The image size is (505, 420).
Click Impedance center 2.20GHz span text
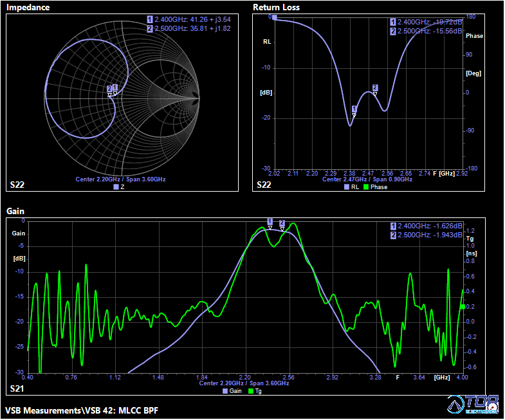pos(120,179)
